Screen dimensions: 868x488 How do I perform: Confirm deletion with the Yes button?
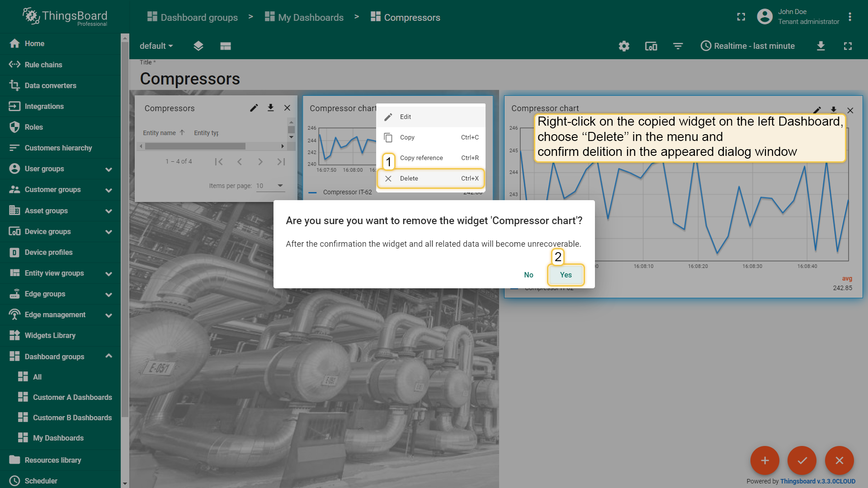click(566, 275)
